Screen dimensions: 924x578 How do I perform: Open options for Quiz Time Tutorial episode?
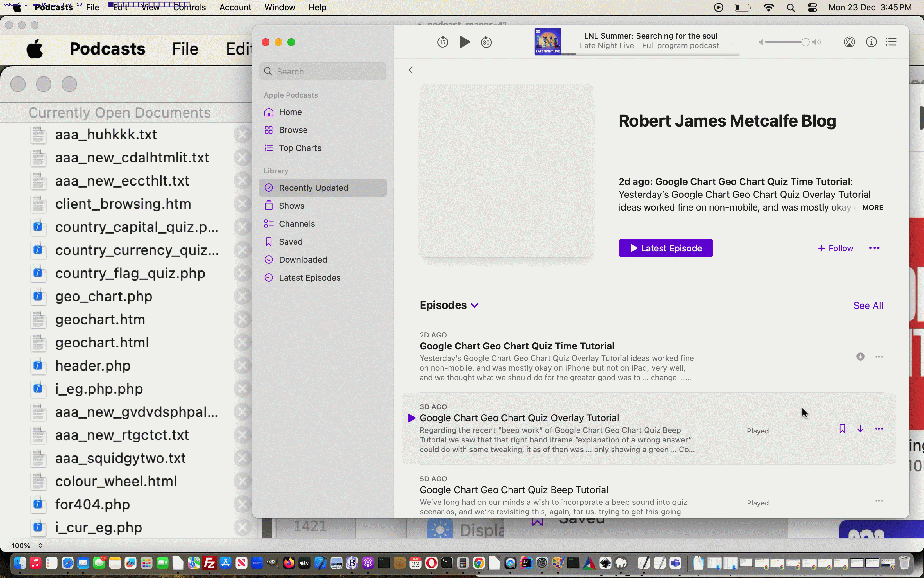coord(879,357)
